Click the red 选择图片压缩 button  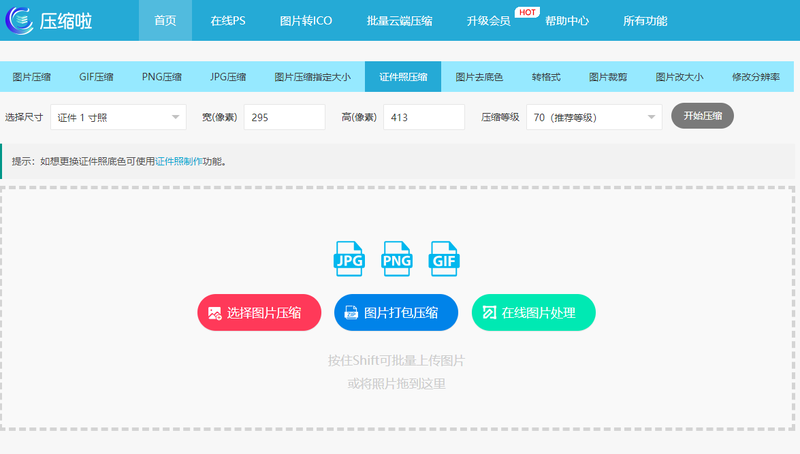click(x=259, y=312)
